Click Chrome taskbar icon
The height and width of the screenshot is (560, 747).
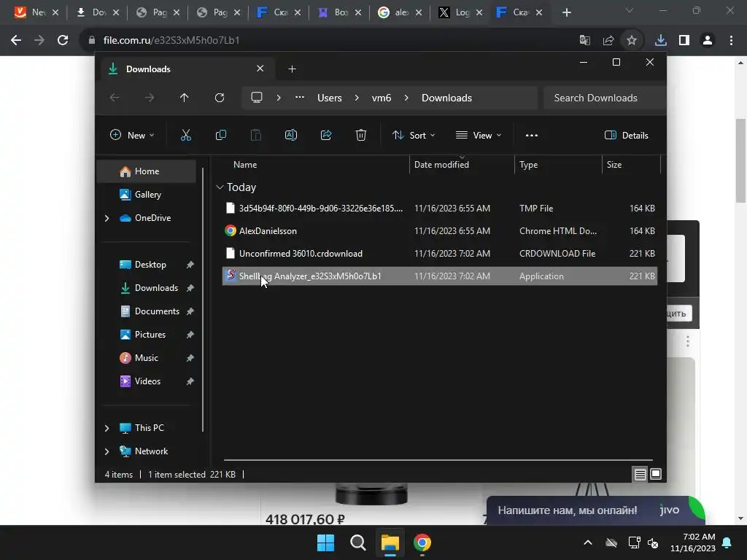pyautogui.click(x=422, y=542)
